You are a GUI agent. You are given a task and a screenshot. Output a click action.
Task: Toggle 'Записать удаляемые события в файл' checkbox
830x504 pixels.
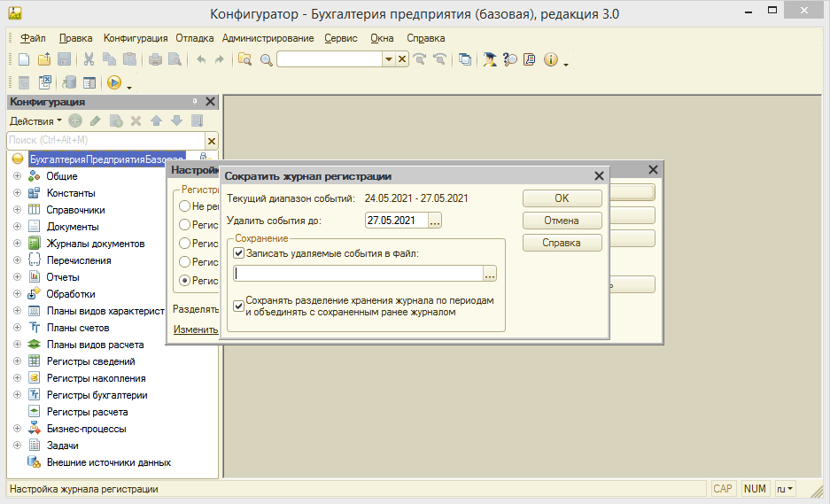coord(238,253)
